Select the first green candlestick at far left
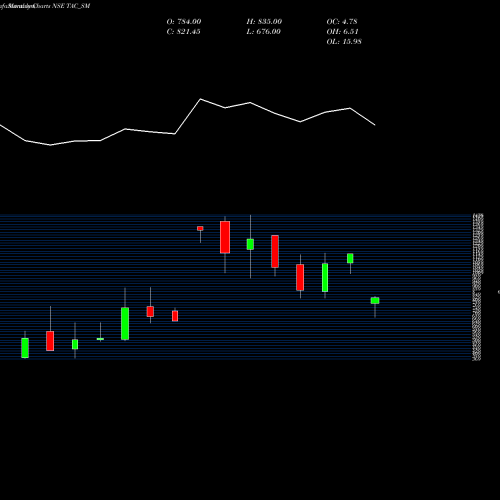The image size is (500, 500). click(25, 348)
